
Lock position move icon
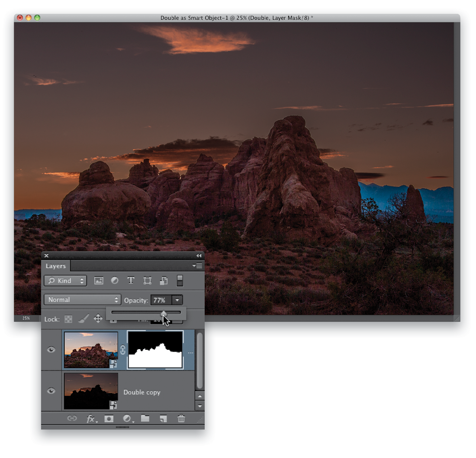[98, 319]
